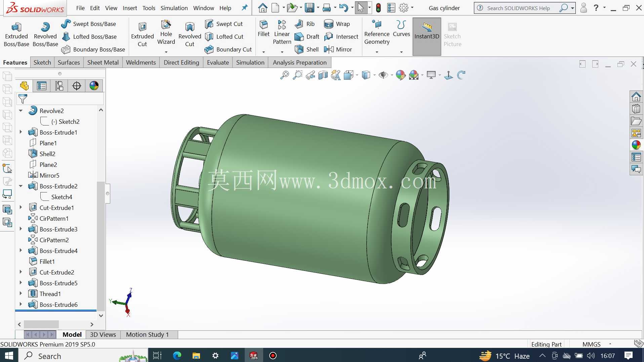Click the Undo button
Image resolution: width=644 pixels, height=362 pixels.
[343, 8]
